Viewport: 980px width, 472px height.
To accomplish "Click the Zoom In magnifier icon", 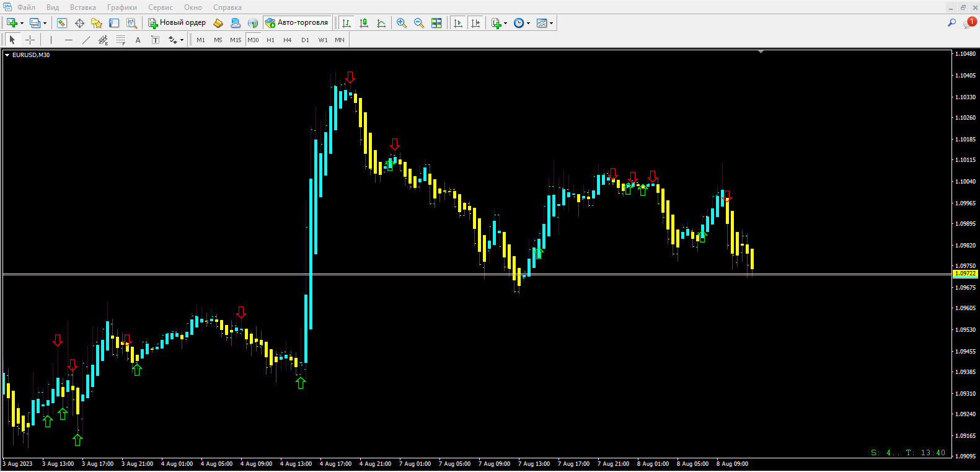I will tap(402, 23).
